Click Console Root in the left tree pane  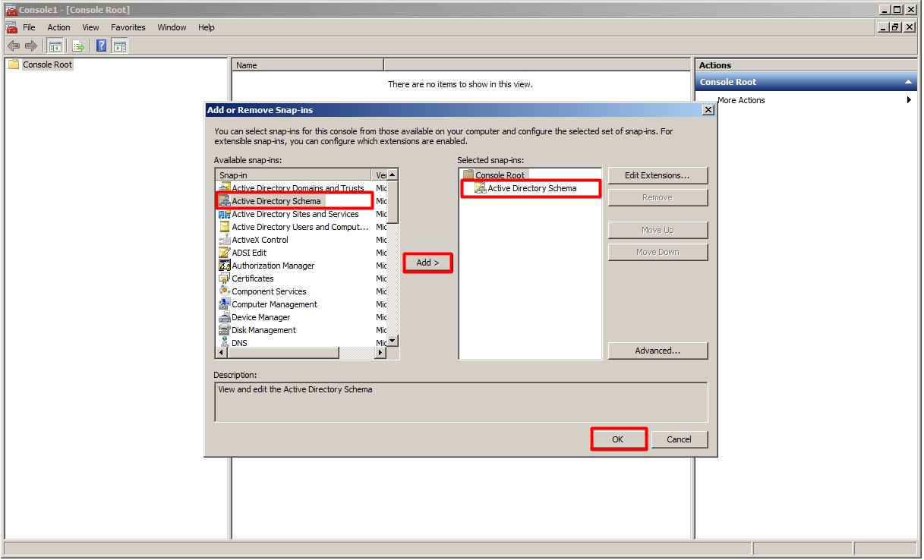pyautogui.click(x=47, y=64)
